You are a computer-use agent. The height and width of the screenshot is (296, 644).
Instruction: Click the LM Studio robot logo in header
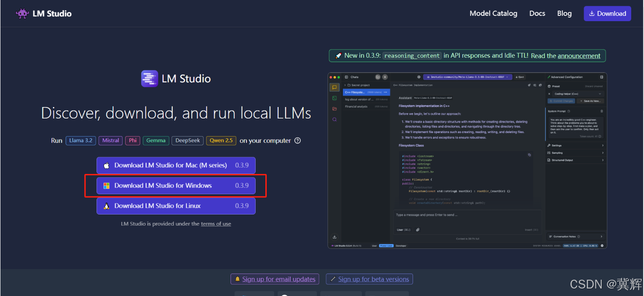coord(22,13)
